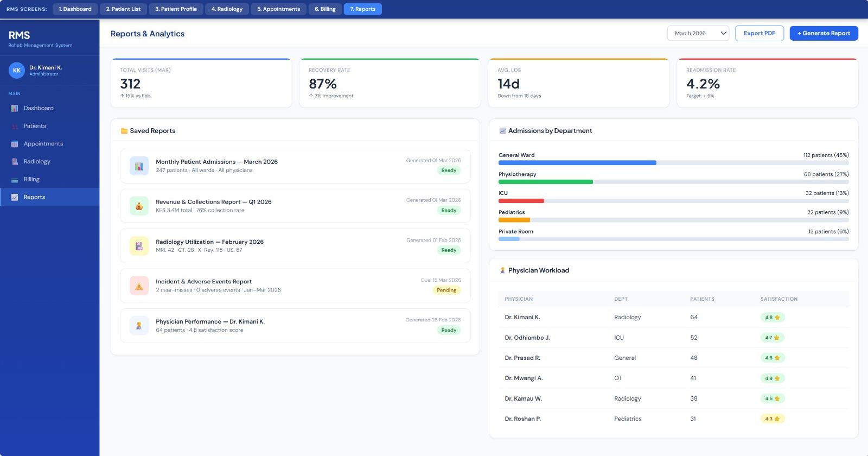
Task: Click the Monthly Patient Admissions chart icon
Action: (x=139, y=166)
